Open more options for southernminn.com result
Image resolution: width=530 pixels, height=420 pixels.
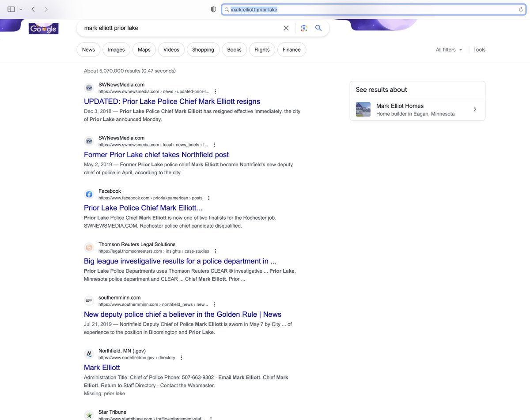(x=214, y=304)
